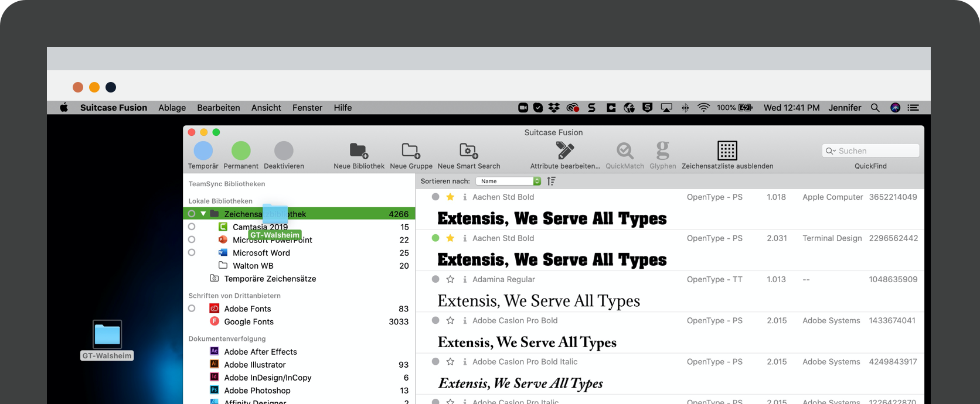Launch QuickMatch from the toolbar

click(x=625, y=150)
